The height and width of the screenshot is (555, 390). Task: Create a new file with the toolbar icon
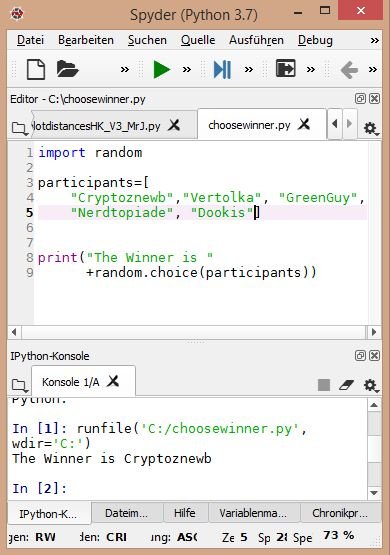(x=36, y=69)
